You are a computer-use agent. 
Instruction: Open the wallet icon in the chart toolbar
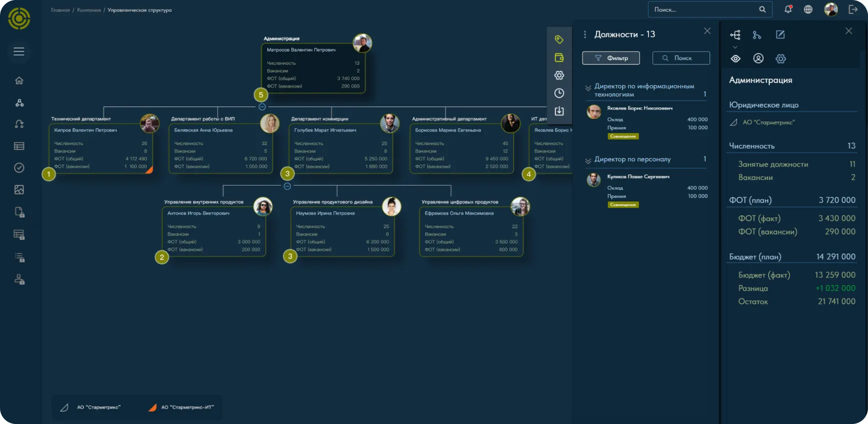pos(559,57)
